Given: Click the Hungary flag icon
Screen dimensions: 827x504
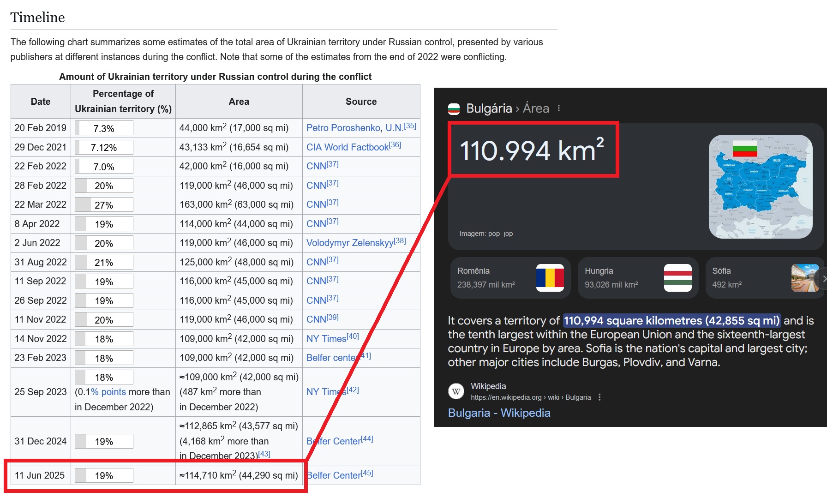Looking at the screenshot, I should 677,278.
